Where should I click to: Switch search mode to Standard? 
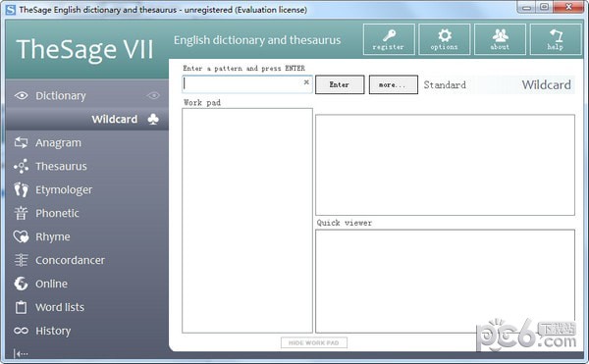tap(445, 84)
